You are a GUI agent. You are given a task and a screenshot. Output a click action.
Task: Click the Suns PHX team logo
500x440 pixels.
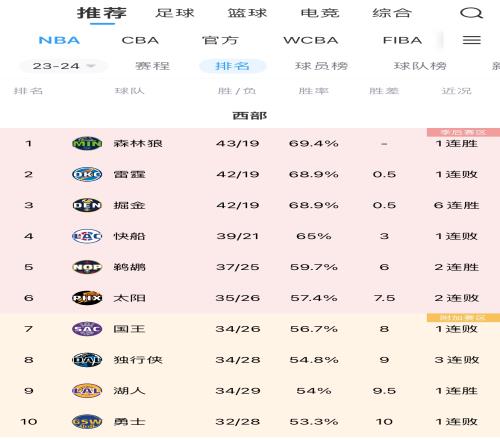(x=87, y=298)
